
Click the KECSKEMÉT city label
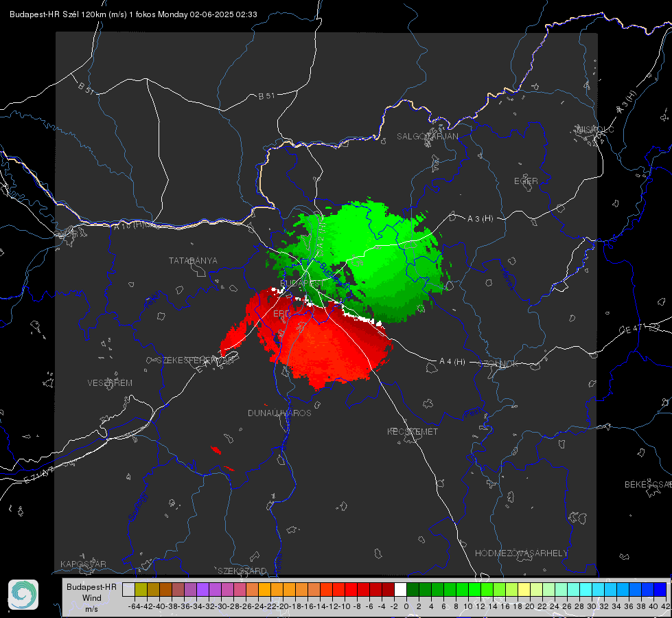413,432
